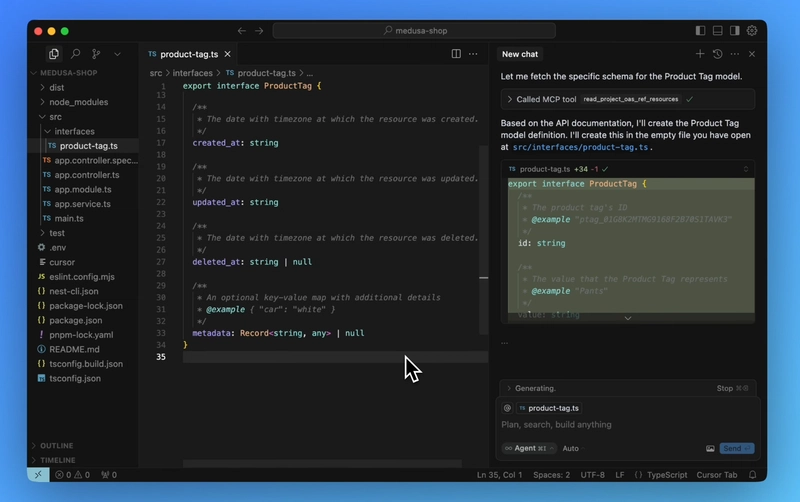
Task: Change indentation Spaces: 2 setting
Action: 552,475
